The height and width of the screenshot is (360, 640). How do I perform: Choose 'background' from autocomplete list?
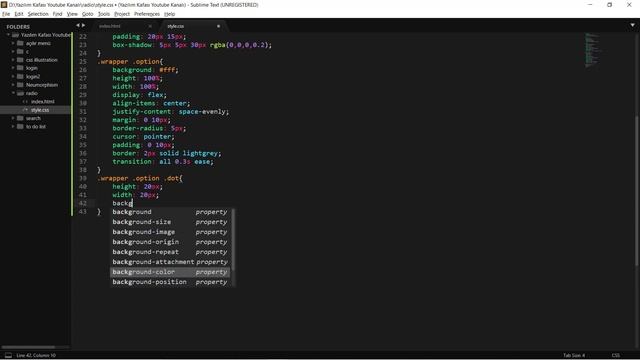point(170,212)
